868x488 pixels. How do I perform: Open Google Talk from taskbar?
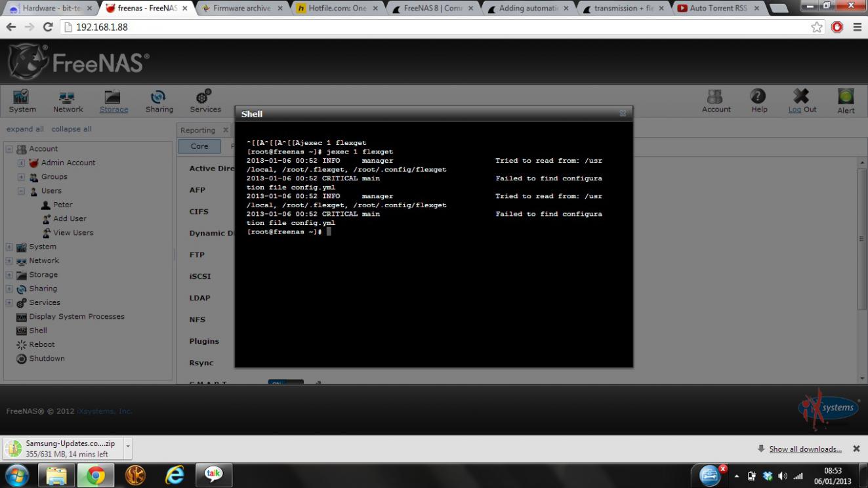pos(214,476)
